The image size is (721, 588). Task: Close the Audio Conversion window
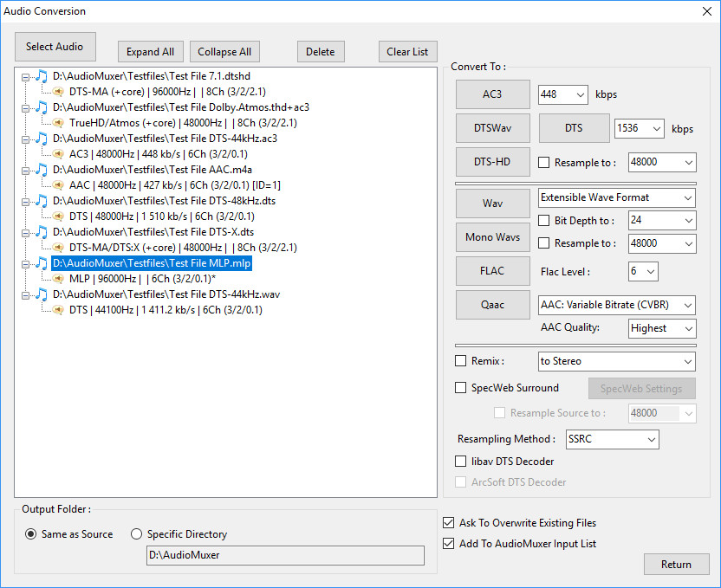707,11
